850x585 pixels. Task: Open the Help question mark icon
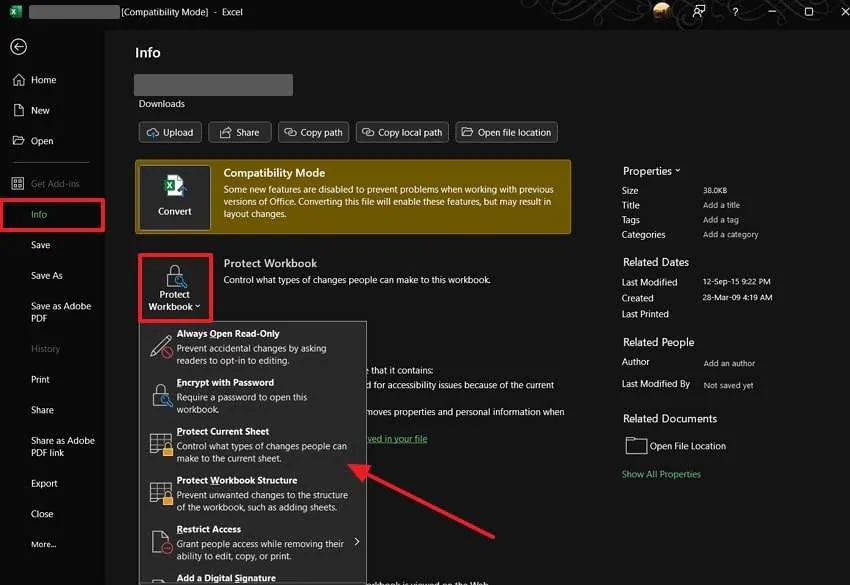[735, 12]
